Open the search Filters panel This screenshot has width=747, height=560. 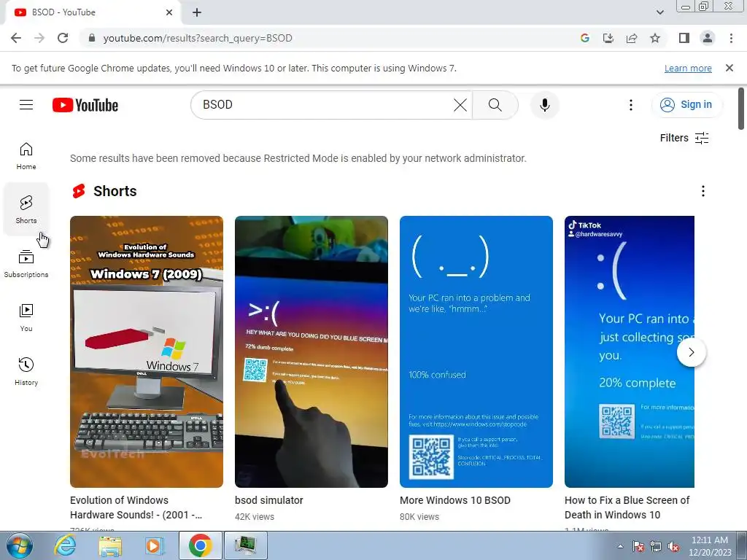pos(684,138)
